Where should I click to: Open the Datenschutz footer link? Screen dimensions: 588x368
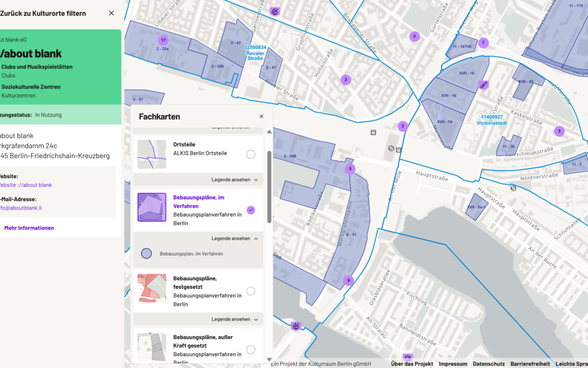(x=488, y=364)
